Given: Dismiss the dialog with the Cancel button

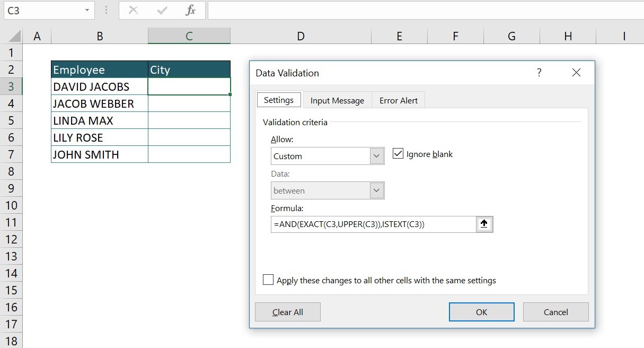Looking at the screenshot, I should [555, 311].
